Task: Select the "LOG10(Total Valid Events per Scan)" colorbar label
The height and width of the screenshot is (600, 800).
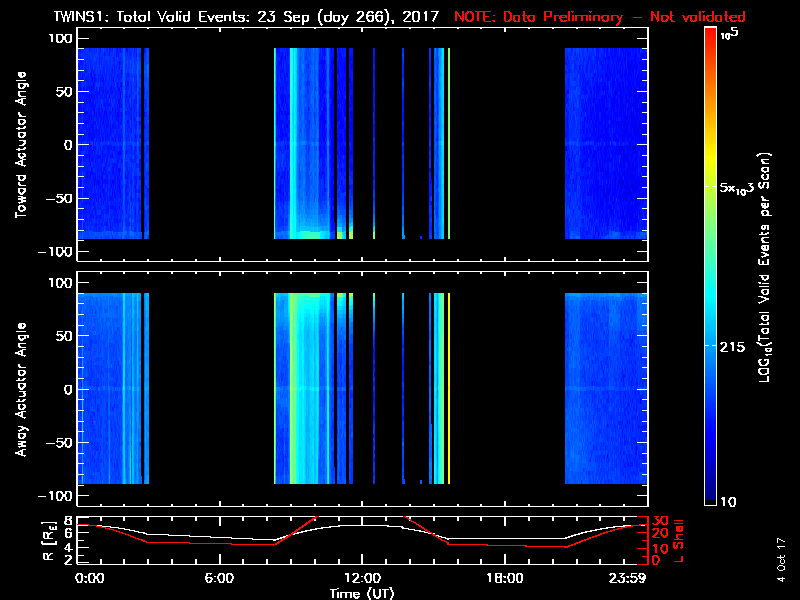Action: (764, 267)
